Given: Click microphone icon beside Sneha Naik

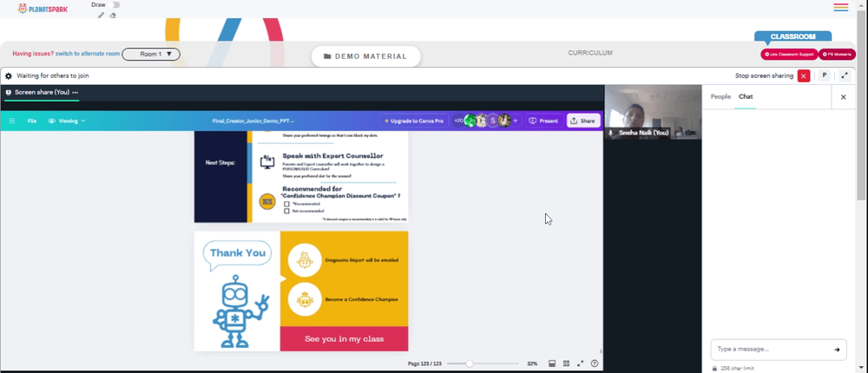Looking at the screenshot, I should click(x=610, y=133).
